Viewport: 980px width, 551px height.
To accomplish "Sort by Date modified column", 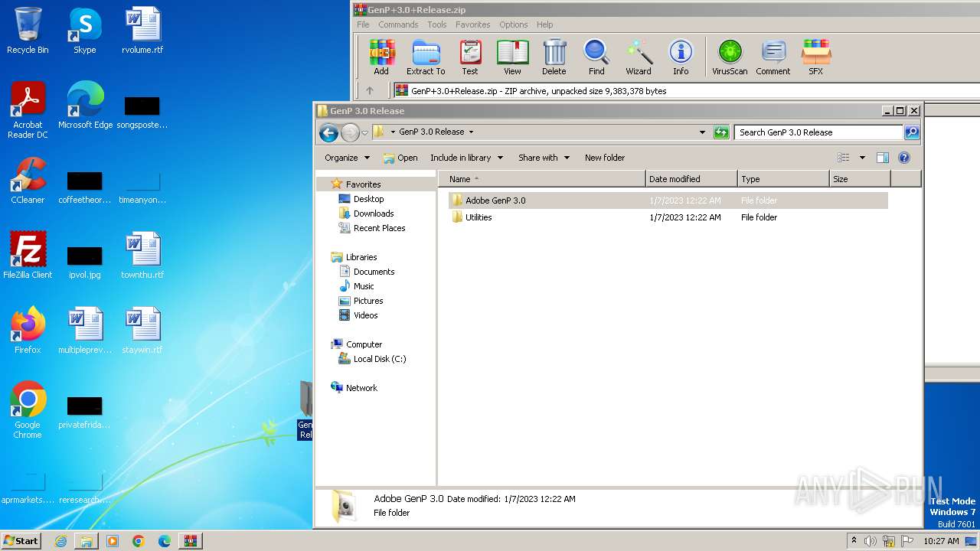I will [692, 179].
